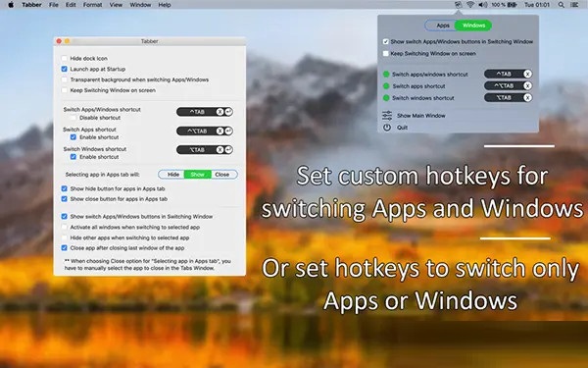This screenshot has height=368, width=588.
Task: Open Edit menu
Action: (71, 5)
